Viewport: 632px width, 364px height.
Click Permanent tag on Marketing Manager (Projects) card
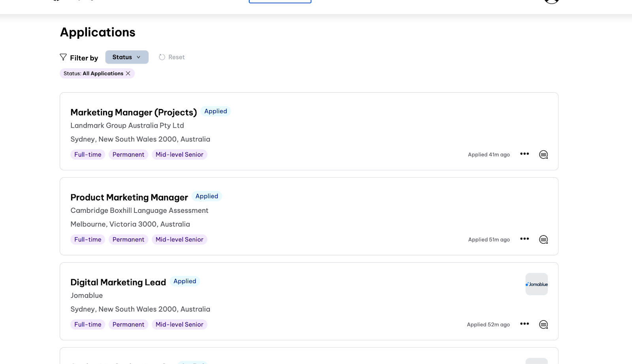(128, 155)
